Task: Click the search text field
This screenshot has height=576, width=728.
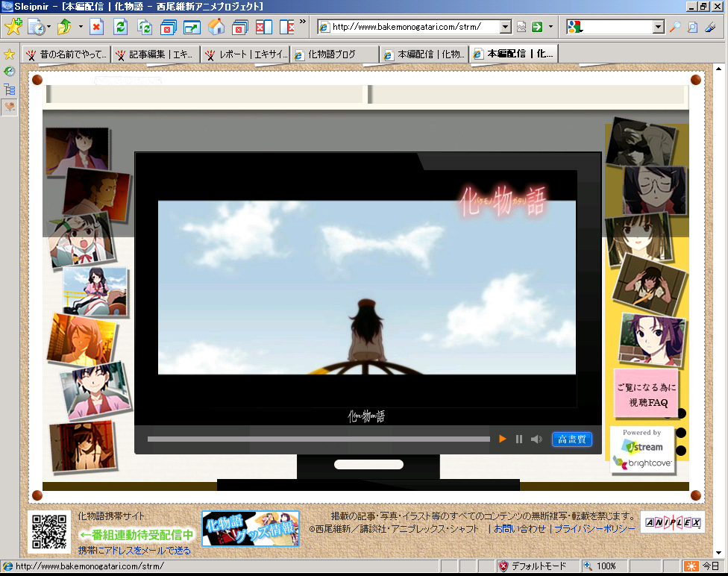Action: point(618,27)
